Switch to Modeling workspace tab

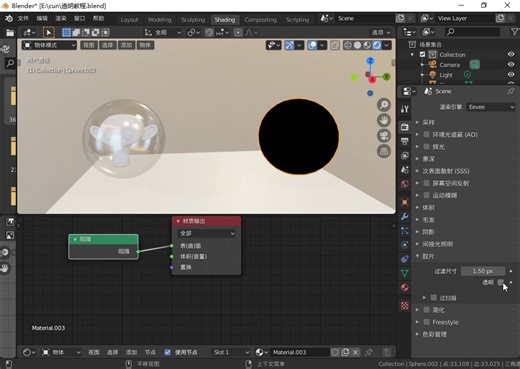(160, 20)
